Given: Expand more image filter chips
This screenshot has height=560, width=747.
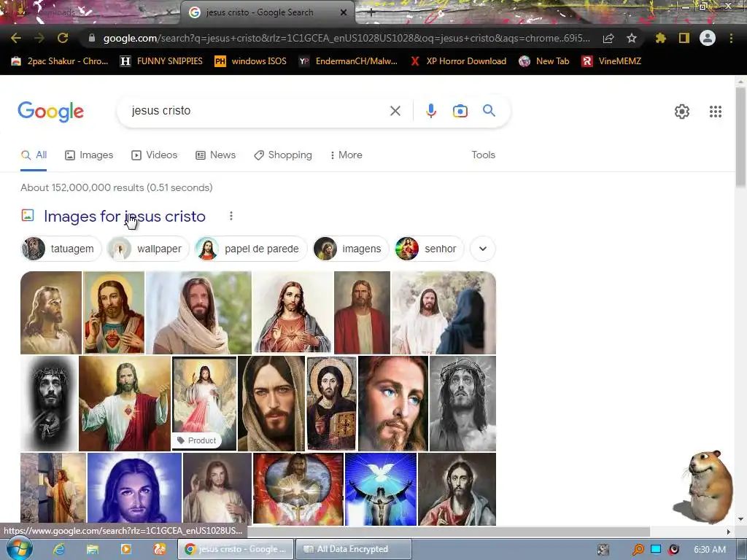Looking at the screenshot, I should click(x=483, y=249).
